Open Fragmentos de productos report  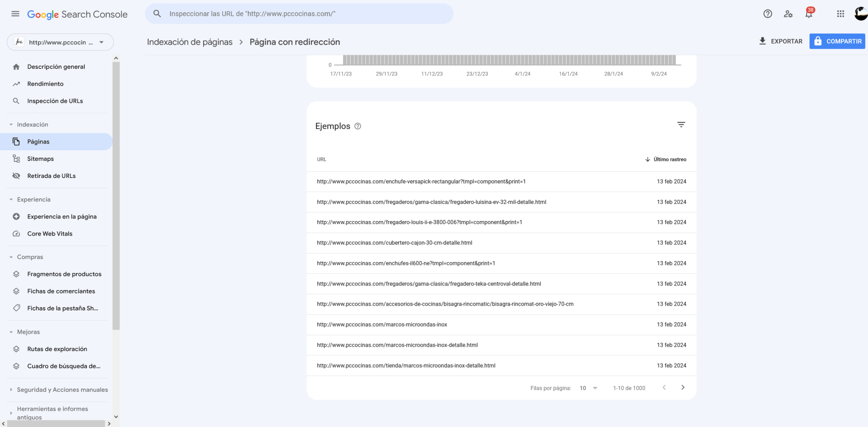tap(56, 274)
